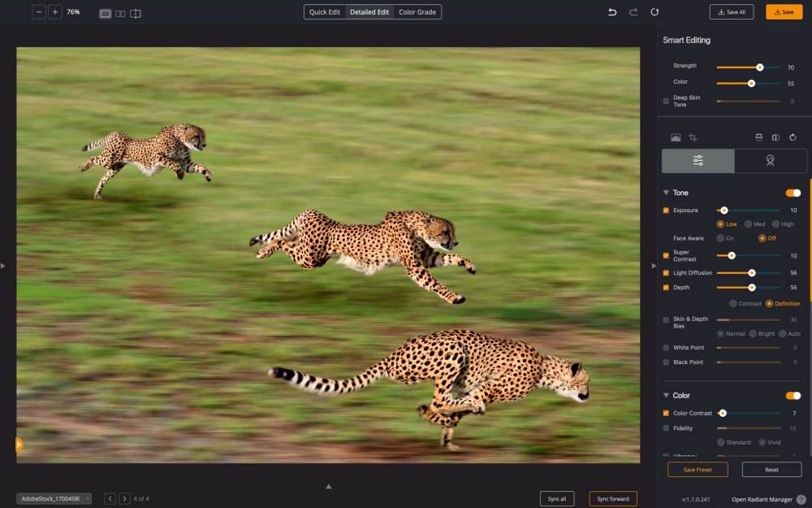
Task: Click the reset circular arrow in top bar
Action: 654,12
